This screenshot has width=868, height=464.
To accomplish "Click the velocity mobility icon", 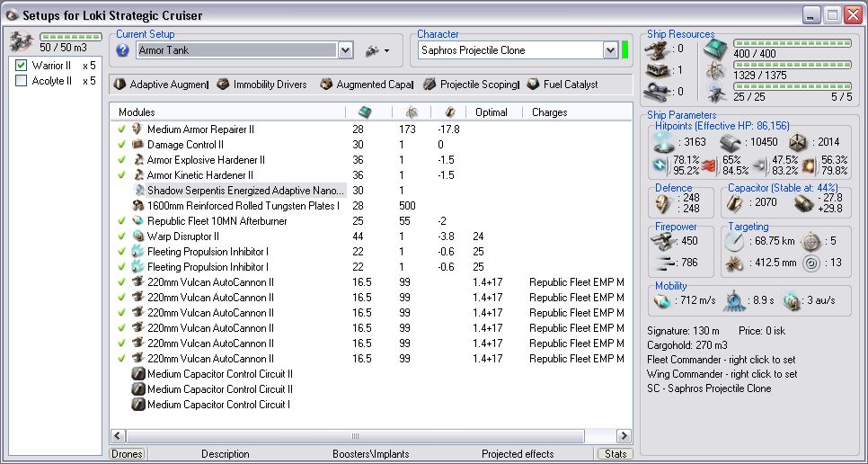I will (662, 300).
